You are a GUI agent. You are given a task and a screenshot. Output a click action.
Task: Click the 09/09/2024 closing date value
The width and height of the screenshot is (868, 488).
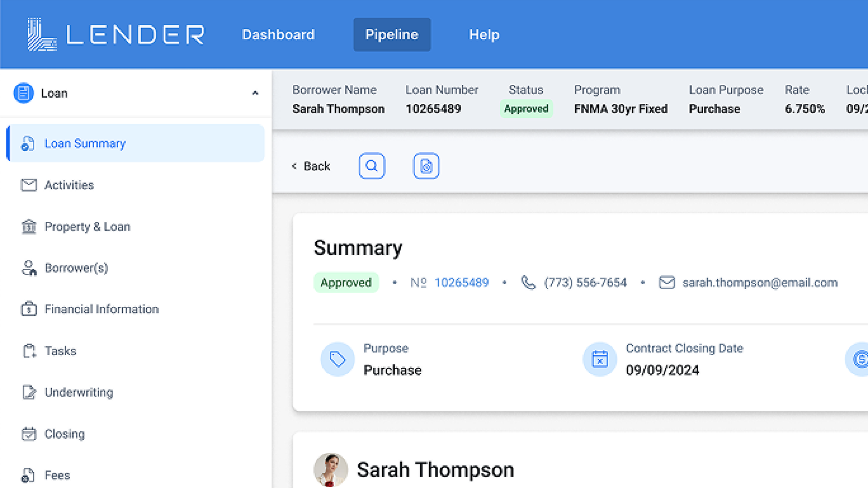(662, 370)
